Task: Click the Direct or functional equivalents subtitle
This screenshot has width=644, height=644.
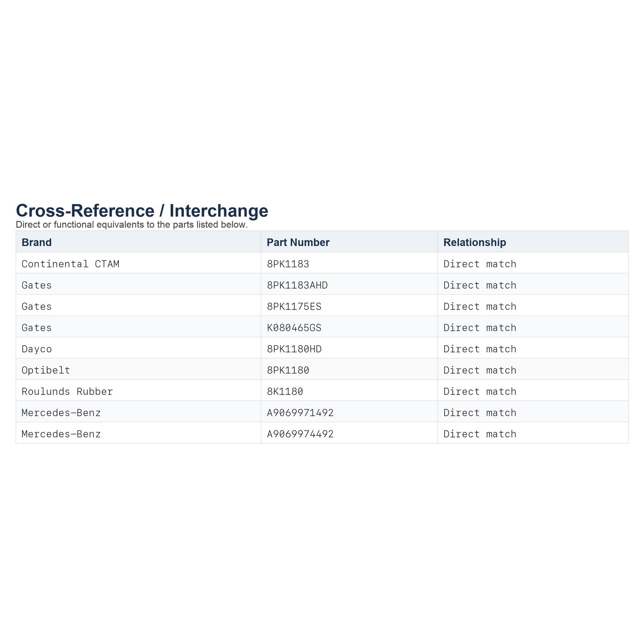Action: click(132, 225)
